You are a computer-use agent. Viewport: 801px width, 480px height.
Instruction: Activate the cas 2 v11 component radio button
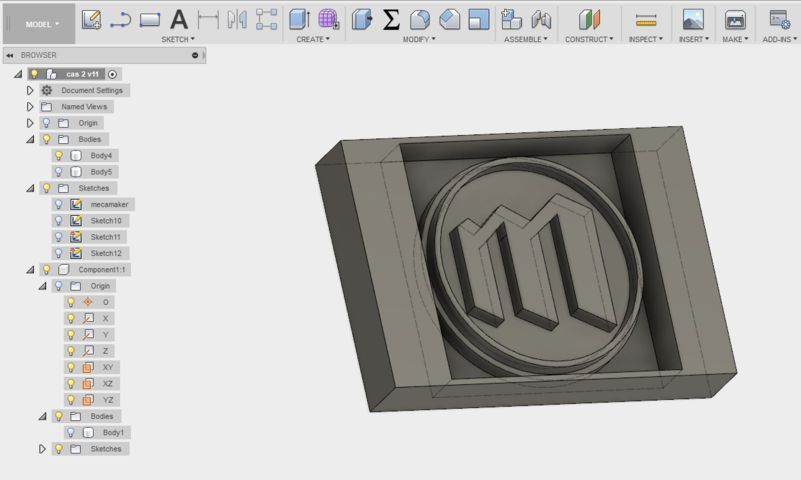pyautogui.click(x=112, y=74)
